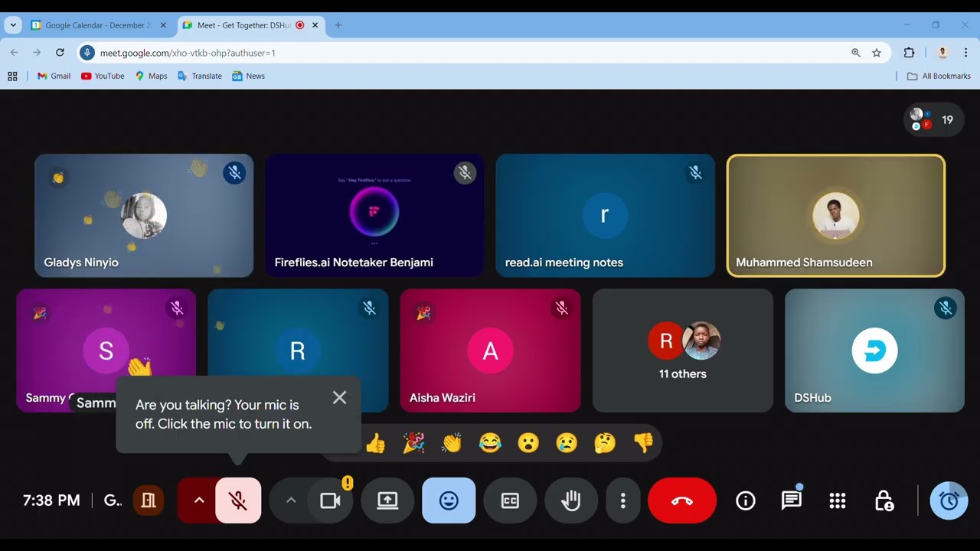Open the participants list showing 19
Screen dimensions: 980x551
[x=934, y=119]
